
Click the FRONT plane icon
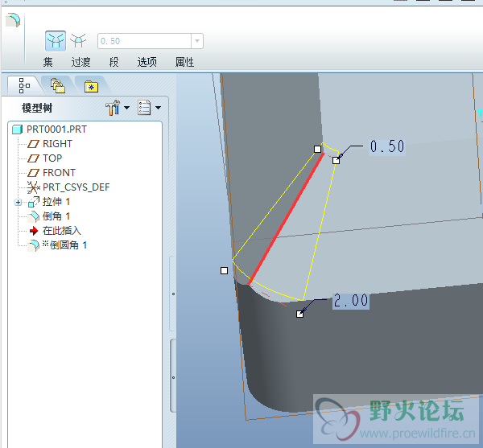33,173
